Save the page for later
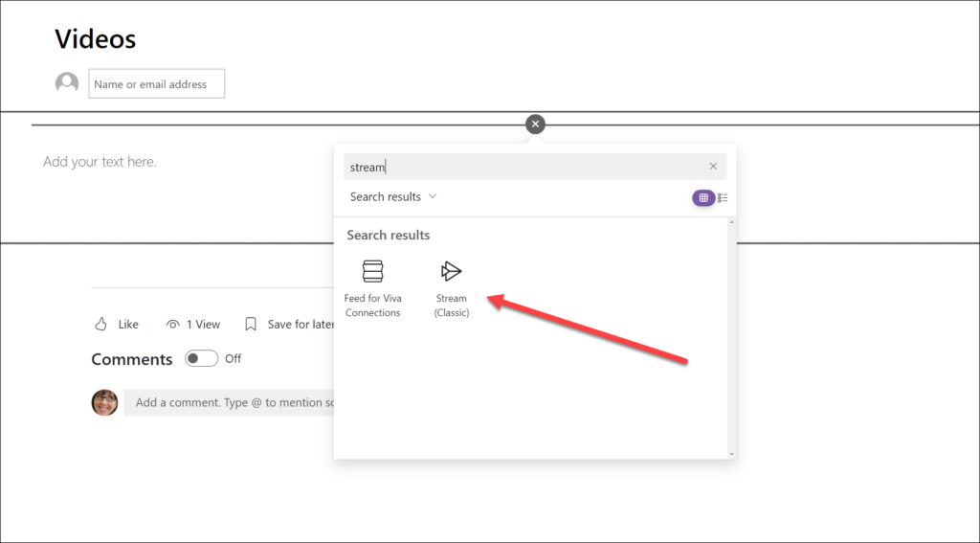The height and width of the screenshot is (543, 980). (289, 324)
